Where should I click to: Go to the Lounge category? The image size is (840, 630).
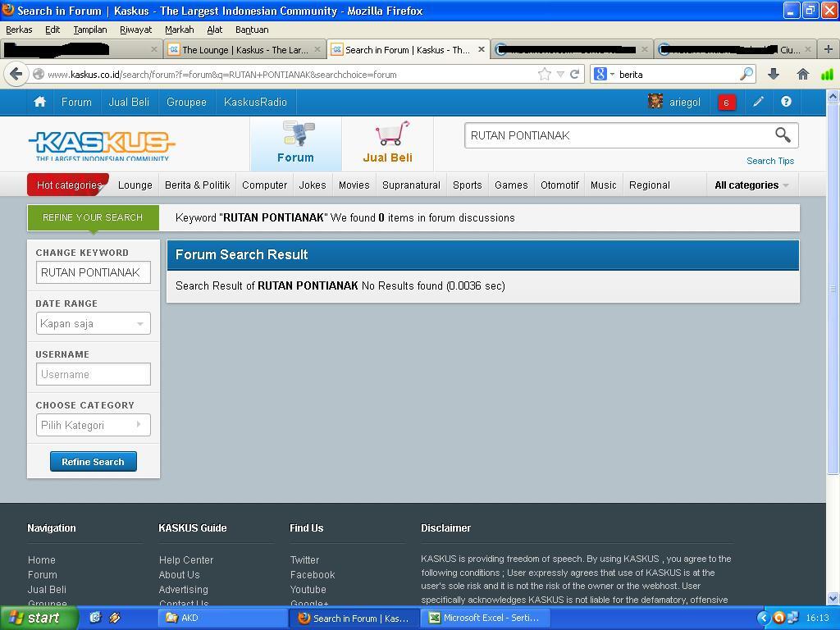[x=135, y=185]
